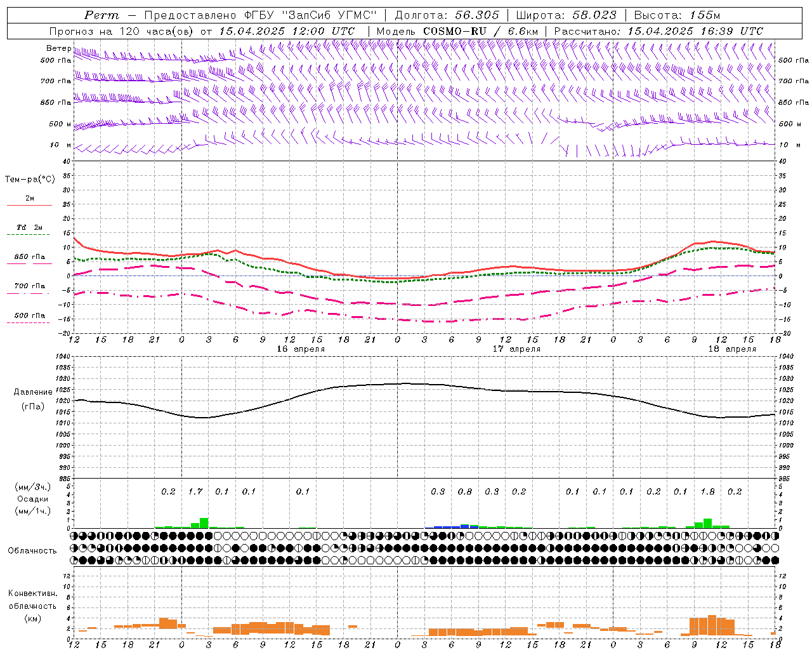This screenshot has height=650, width=812.
Task: Click the "Тем-ра(°C)" temperature axis title
Action: point(30,180)
